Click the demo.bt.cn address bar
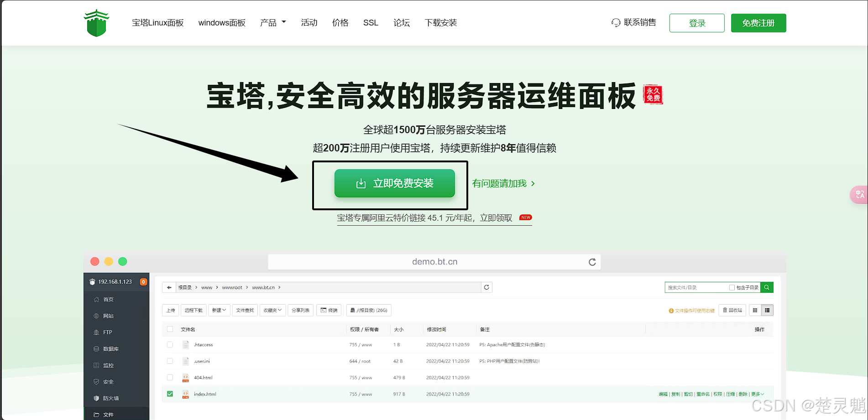Viewport: 868px width, 420px height. [x=434, y=262]
